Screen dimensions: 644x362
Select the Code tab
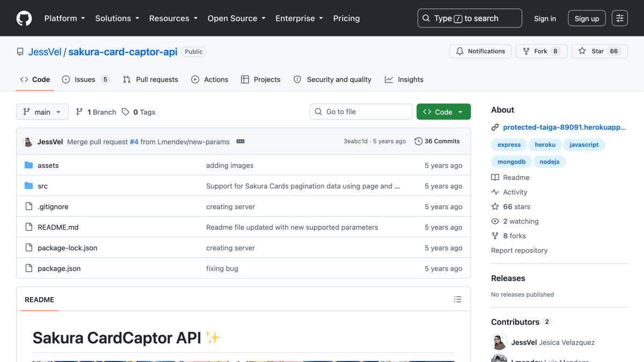click(x=35, y=79)
